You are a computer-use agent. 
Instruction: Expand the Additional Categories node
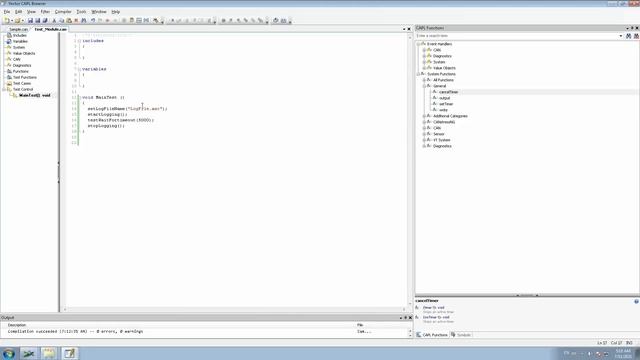pos(424,116)
